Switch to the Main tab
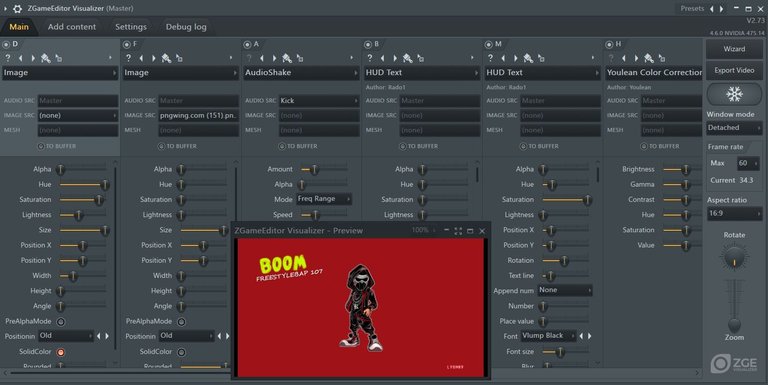 pos(19,27)
